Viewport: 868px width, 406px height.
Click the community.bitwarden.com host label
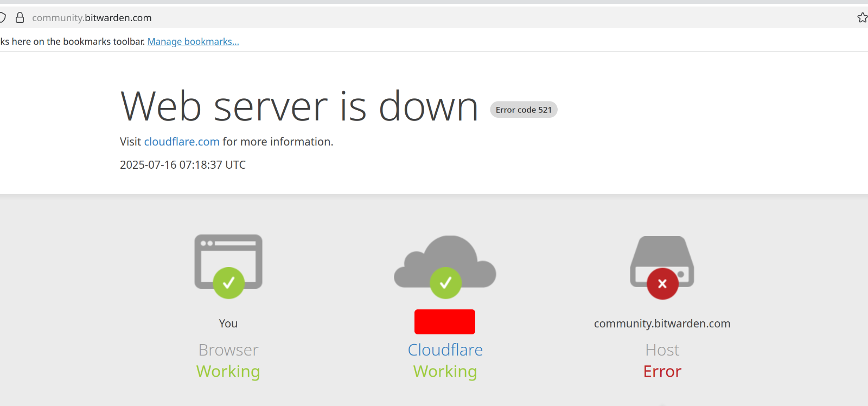click(662, 324)
